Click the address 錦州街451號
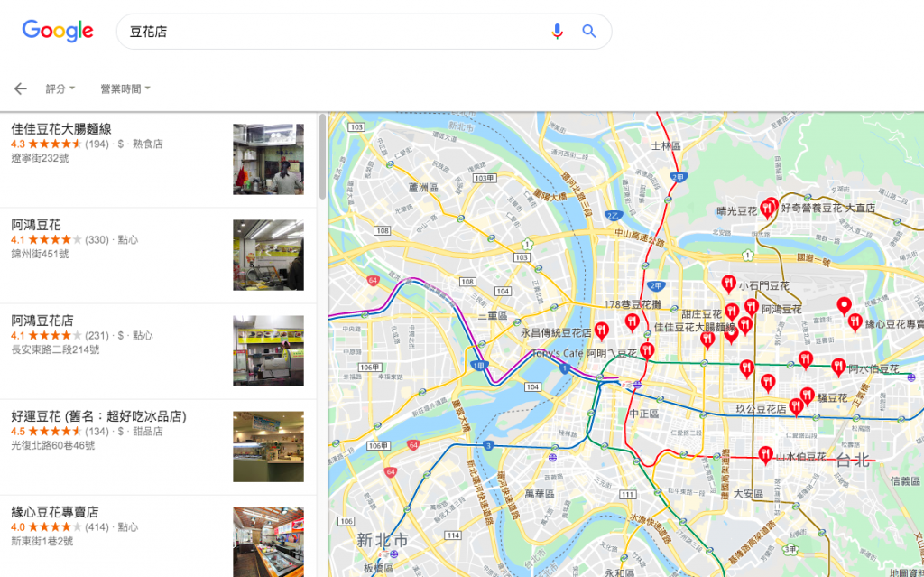 40,254
